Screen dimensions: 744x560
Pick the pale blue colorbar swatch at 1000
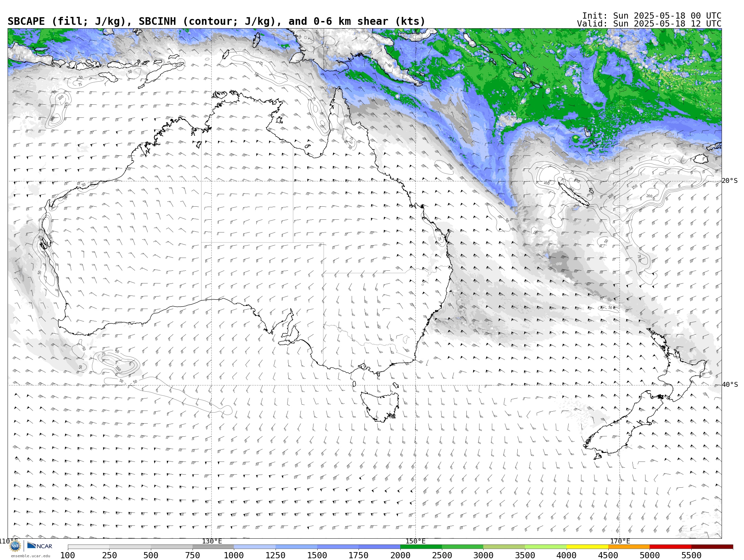pos(255,547)
